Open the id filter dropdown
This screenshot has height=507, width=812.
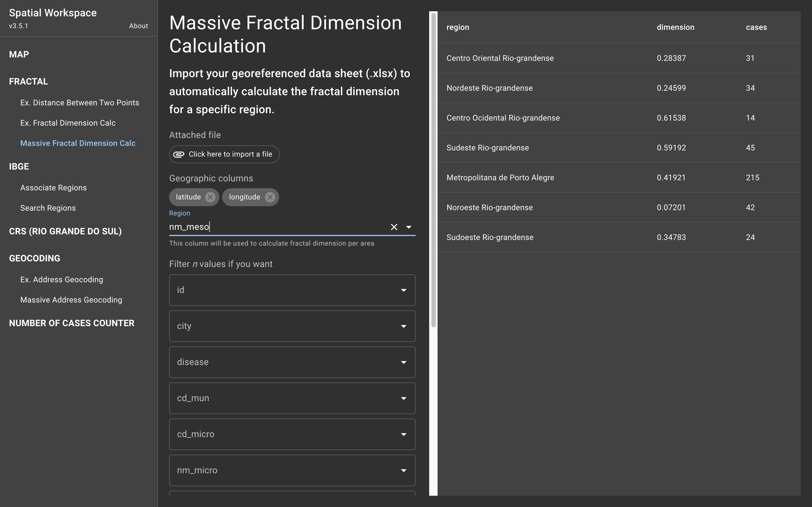[x=292, y=290]
